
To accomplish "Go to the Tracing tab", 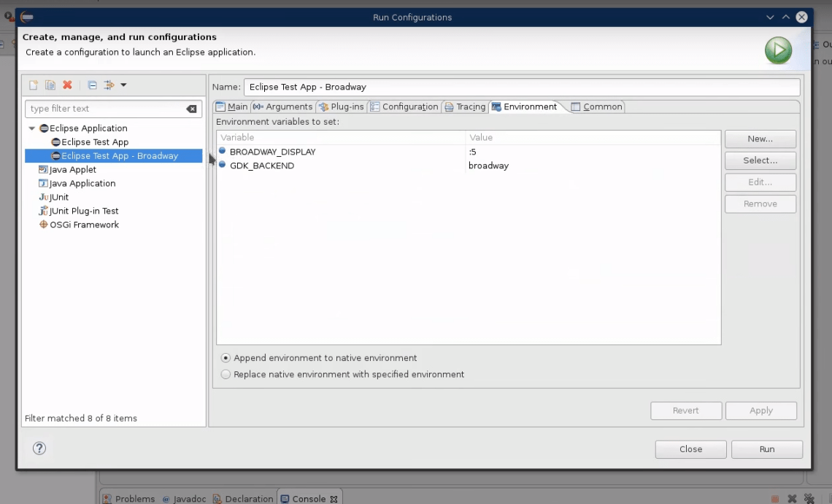I will 465,106.
